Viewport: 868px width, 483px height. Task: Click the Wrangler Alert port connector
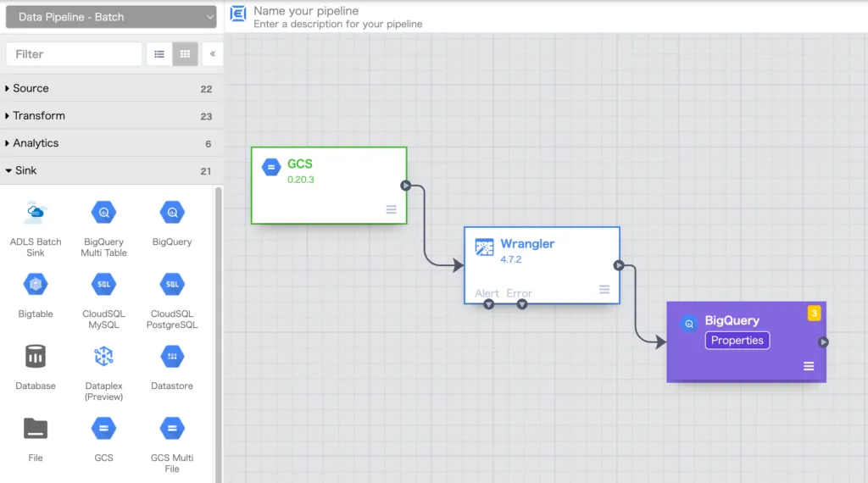tap(489, 304)
